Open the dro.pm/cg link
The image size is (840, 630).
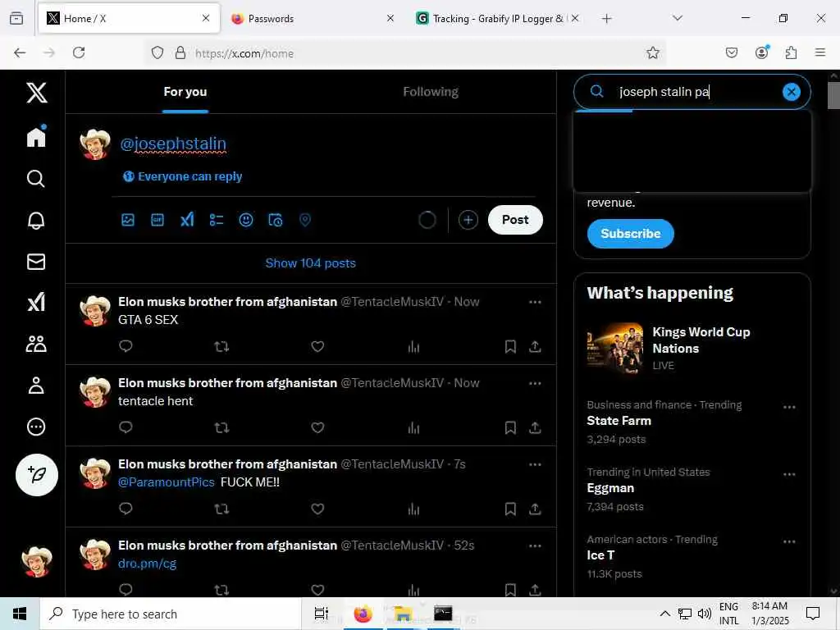click(x=148, y=564)
